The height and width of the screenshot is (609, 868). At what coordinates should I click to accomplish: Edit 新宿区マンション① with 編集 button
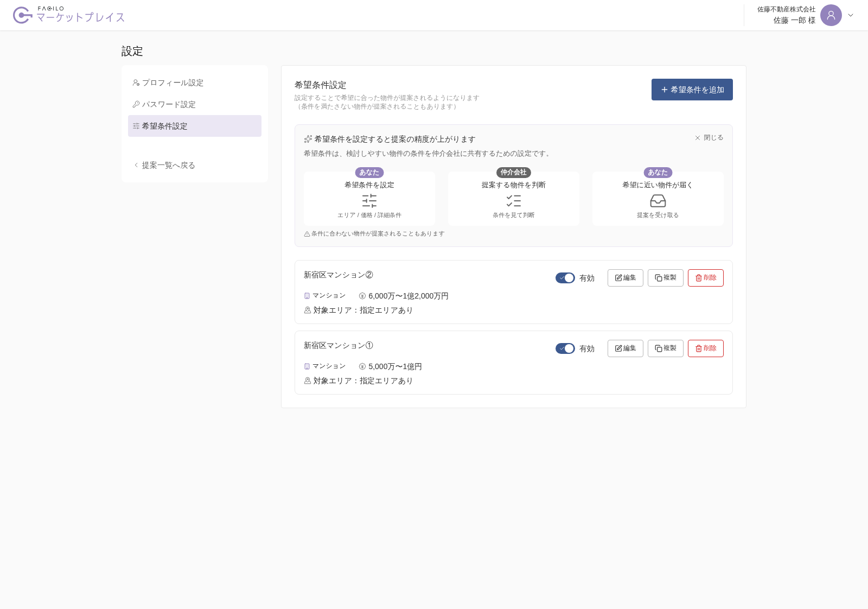pos(626,348)
